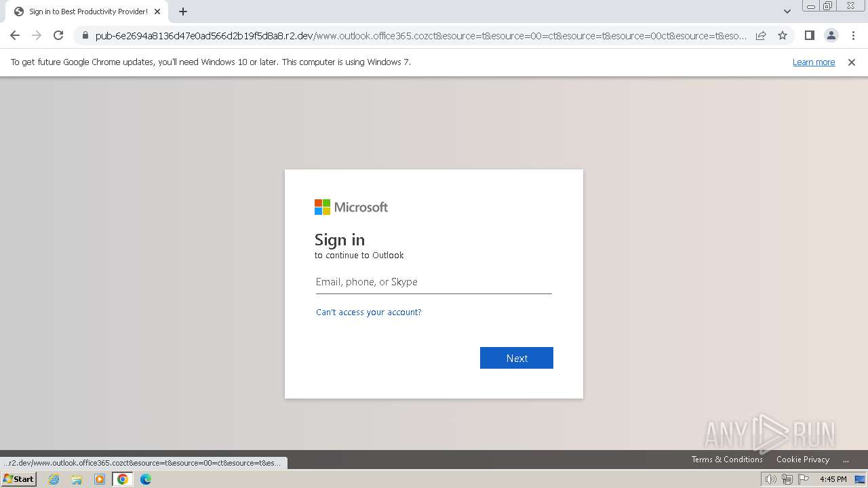Click the padlock site info icon
This screenshot has width=868, height=488.
pos(85,35)
